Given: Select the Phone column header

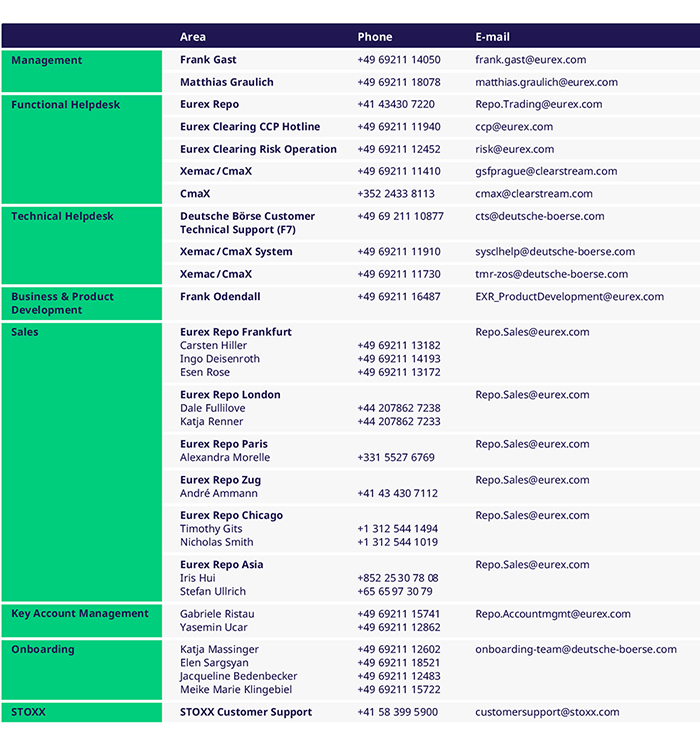Looking at the screenshot, I should (375, 37).
